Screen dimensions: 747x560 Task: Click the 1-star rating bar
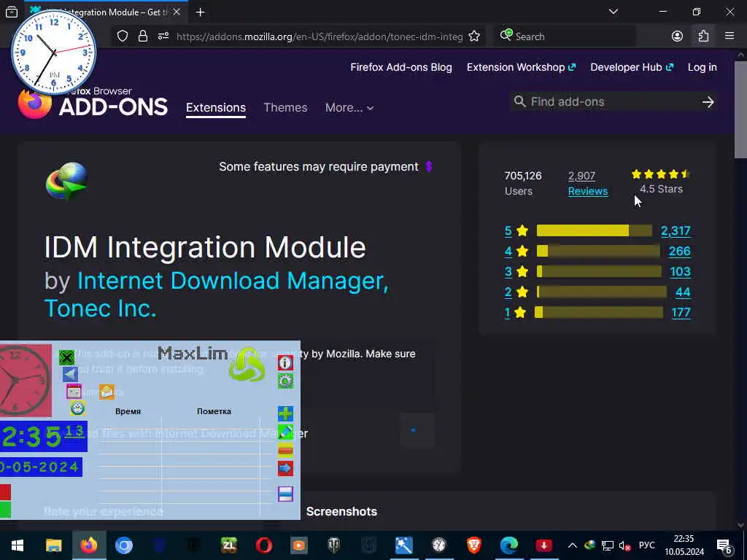point(600,312)
